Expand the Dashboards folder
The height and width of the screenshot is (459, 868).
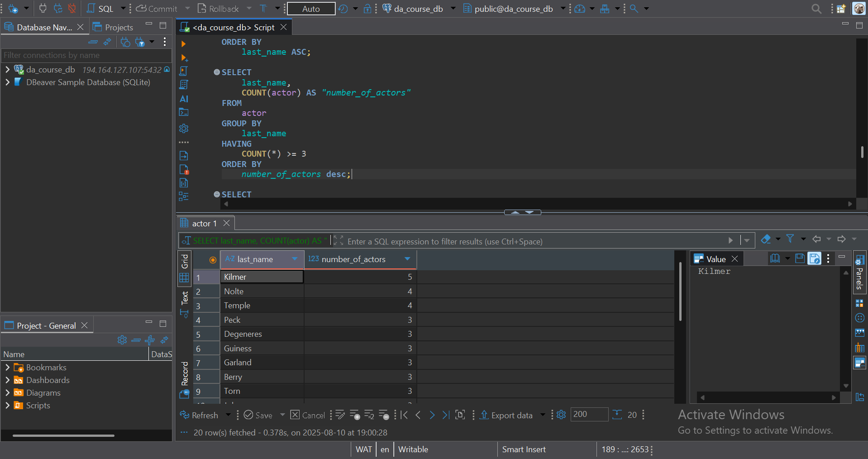tap(7, 380)
